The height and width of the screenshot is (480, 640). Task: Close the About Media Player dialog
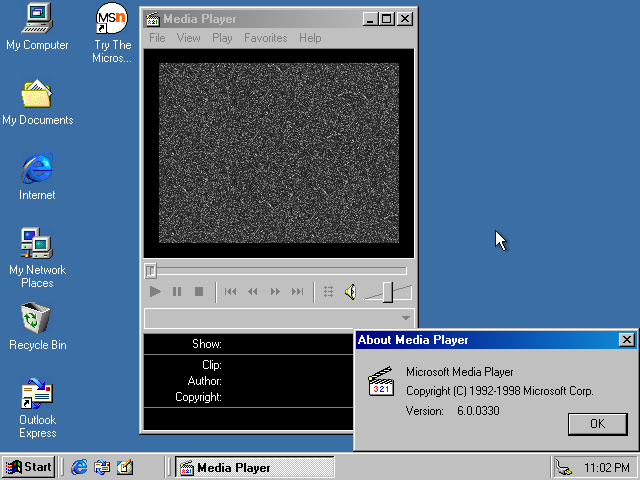coord(627,340)
